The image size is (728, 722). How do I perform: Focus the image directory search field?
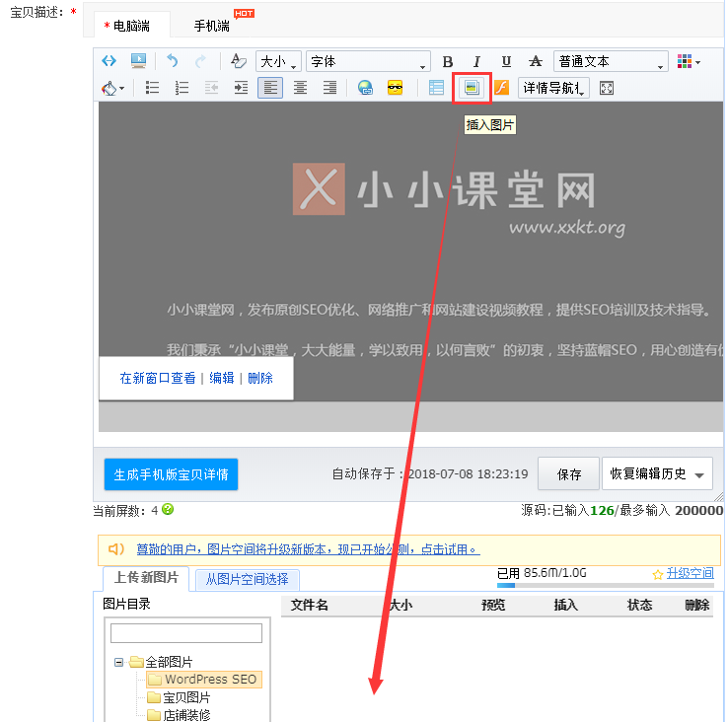pyautogui.click(x=186, y=633)
